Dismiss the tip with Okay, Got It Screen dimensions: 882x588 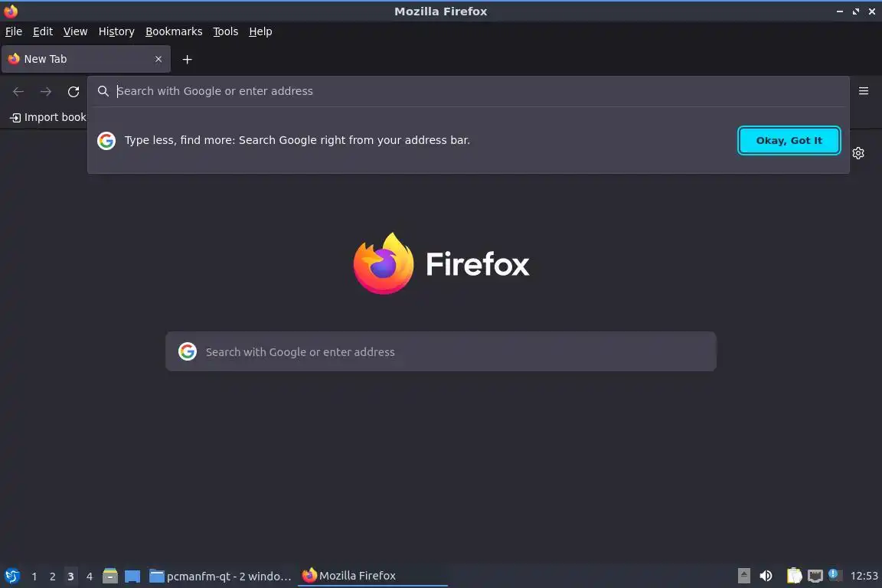pos(789,141)
